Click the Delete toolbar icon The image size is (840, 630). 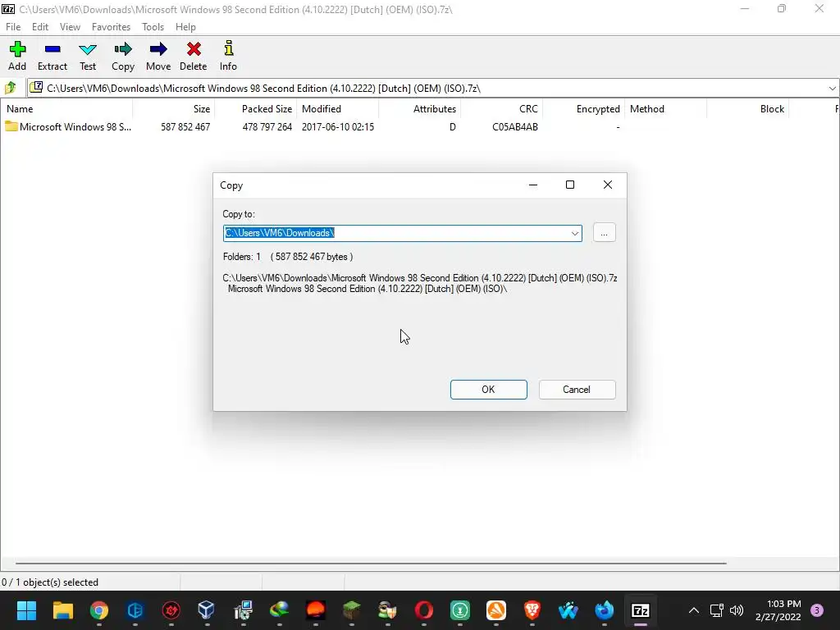pyautogui.click(x=194, y=56)
